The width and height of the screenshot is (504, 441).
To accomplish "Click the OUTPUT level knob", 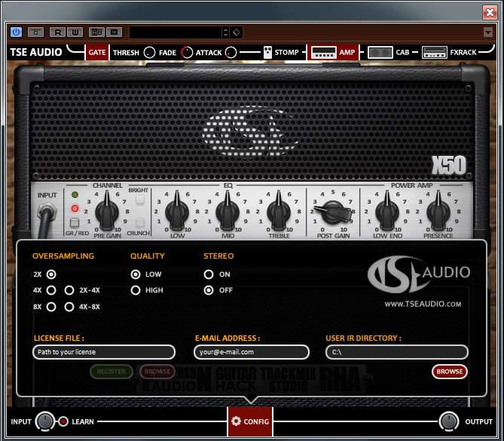I will click(x=449, y=421).
